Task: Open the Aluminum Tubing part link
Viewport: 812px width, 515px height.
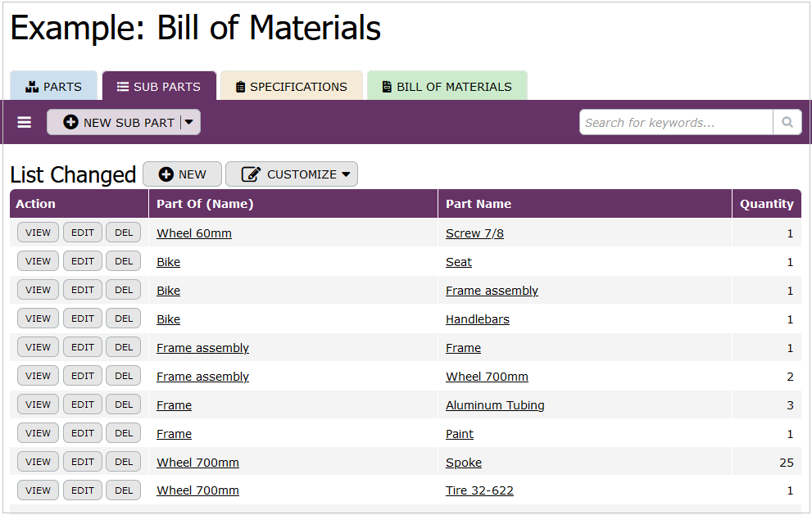Action: tap(495, 405)
